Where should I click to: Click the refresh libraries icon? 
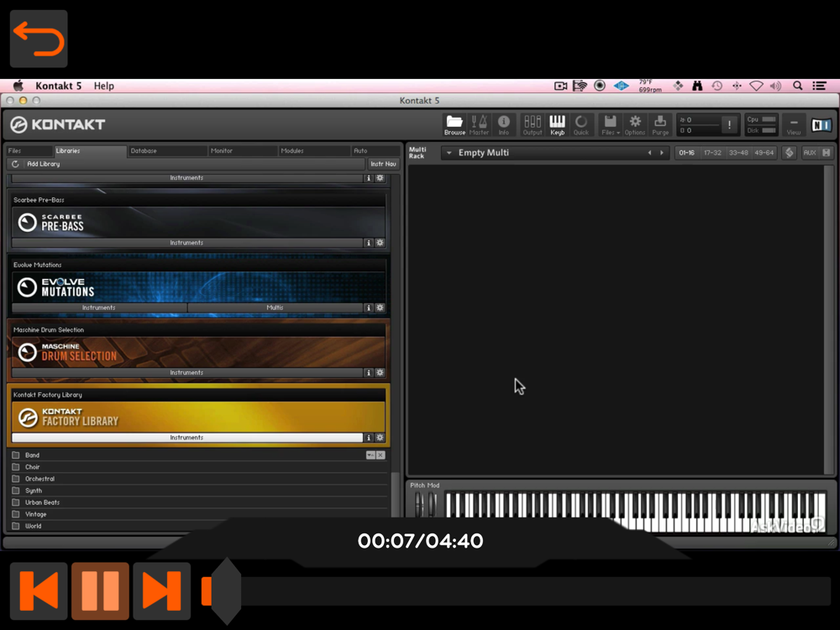(x=15, y=164)
